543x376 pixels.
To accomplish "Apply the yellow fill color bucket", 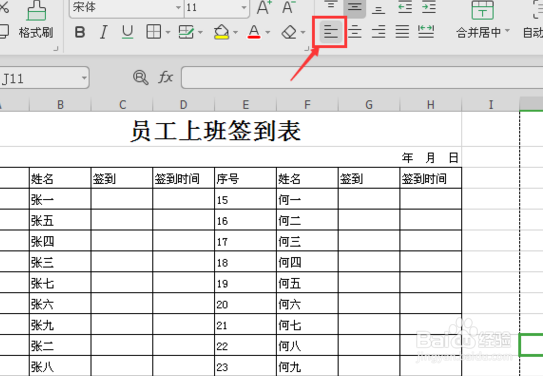I will 221,32.
